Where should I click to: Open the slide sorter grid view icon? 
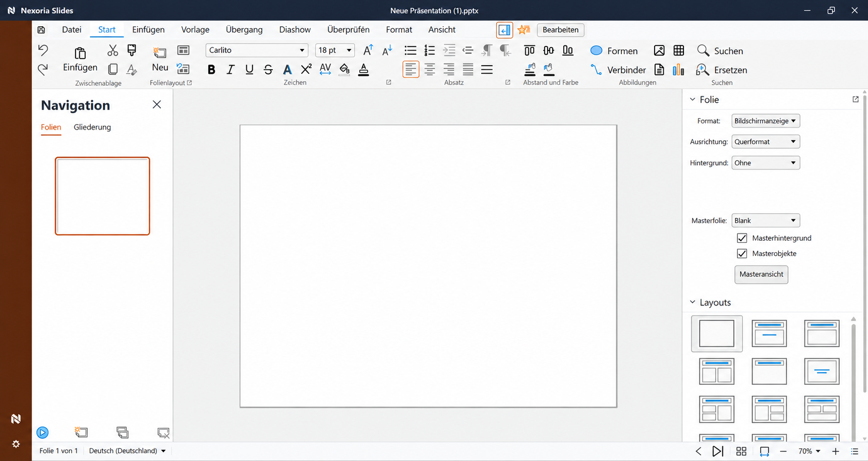[741, 451]
